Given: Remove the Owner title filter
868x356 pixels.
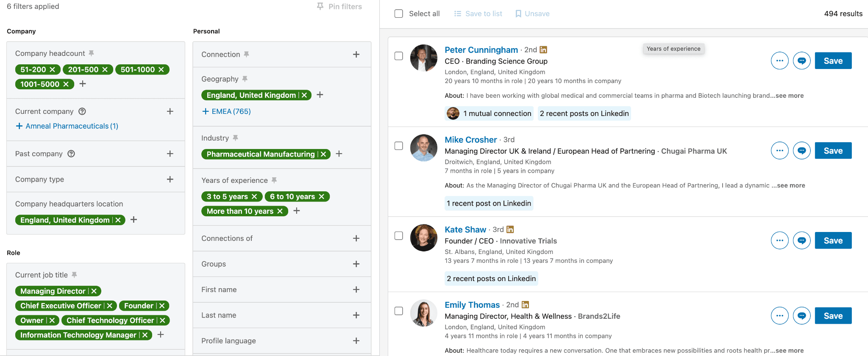Looking at the screenshot, I should [x=52, y=320].
